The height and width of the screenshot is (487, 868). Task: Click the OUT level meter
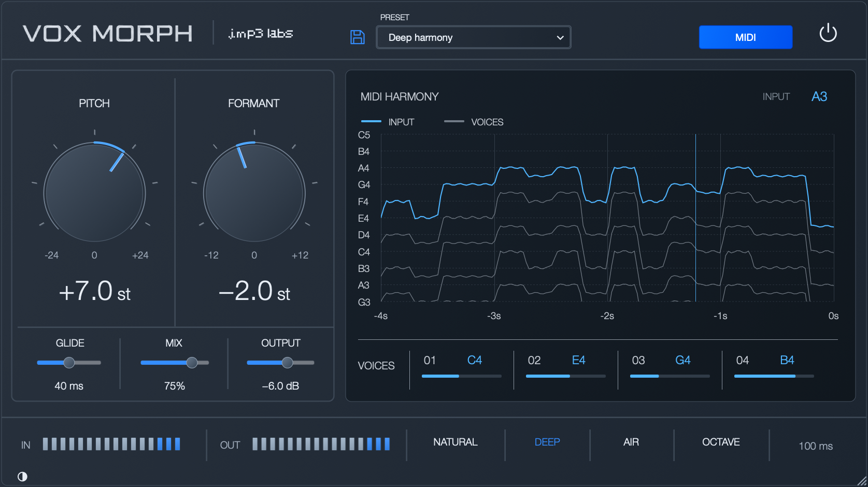321,444
